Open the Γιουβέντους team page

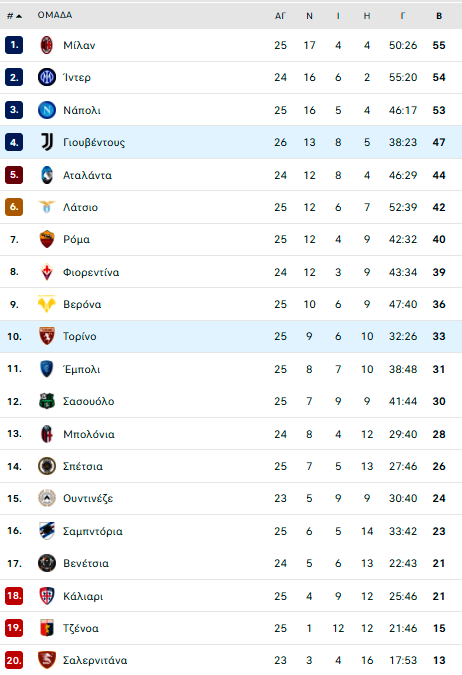coord(94,142)
